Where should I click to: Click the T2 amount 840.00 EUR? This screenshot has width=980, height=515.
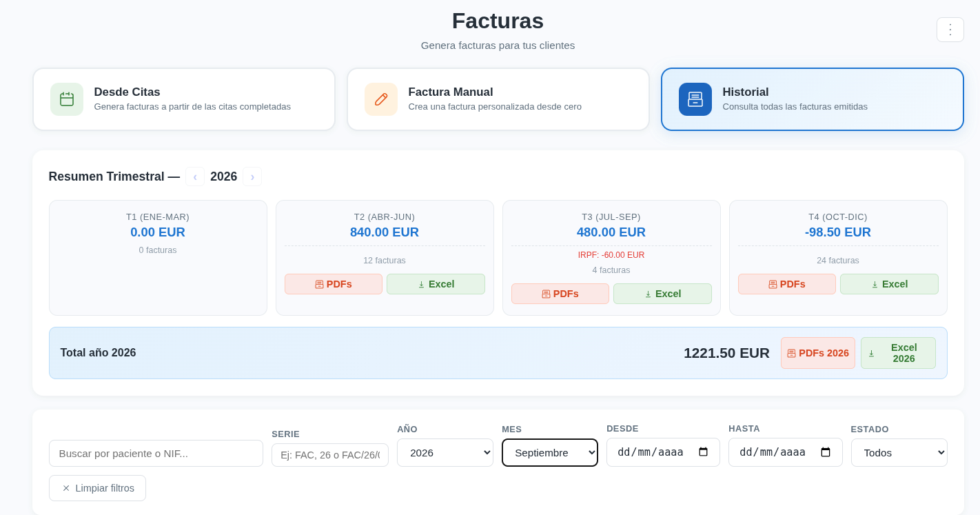coord(385,232)
